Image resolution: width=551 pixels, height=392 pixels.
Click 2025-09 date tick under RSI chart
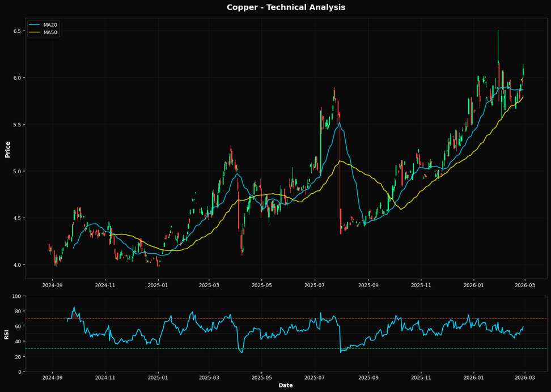click(x=368, y=378)
